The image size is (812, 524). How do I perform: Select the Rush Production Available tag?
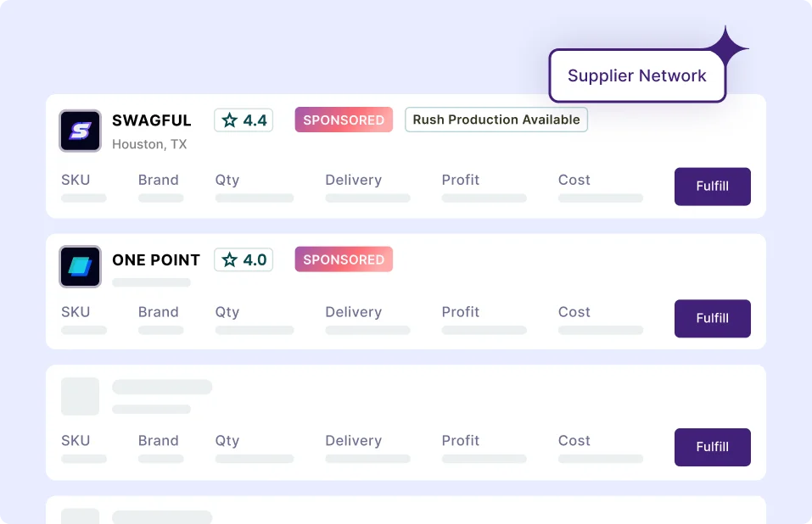pyautogui.click(x=496, y=120)
